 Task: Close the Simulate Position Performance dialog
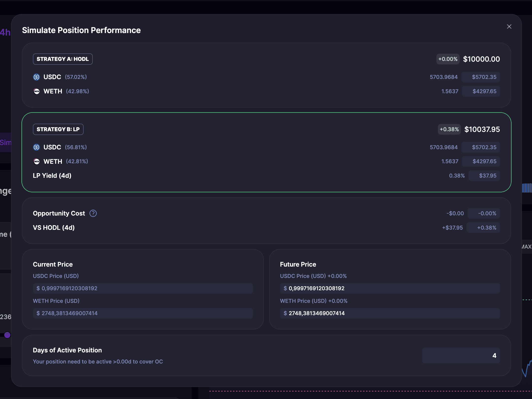click(509, 27)
